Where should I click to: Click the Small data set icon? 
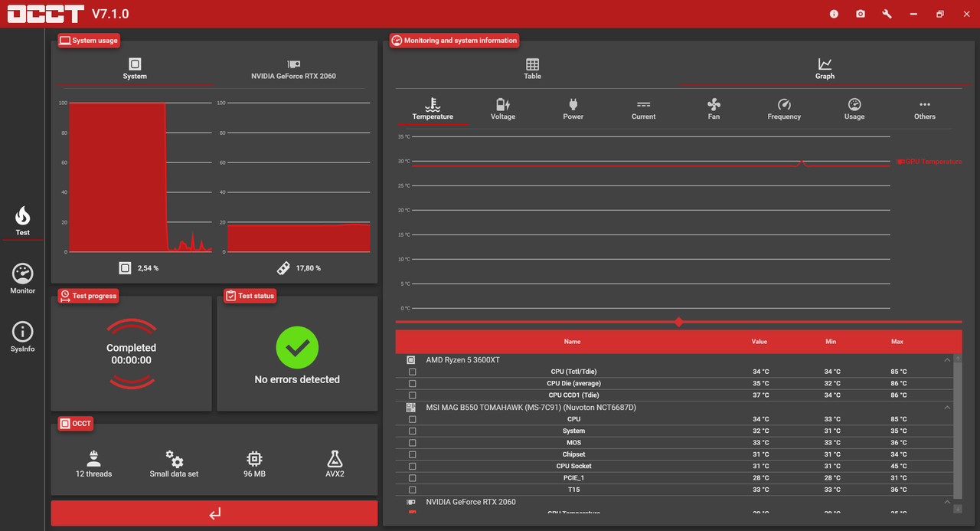175,458
